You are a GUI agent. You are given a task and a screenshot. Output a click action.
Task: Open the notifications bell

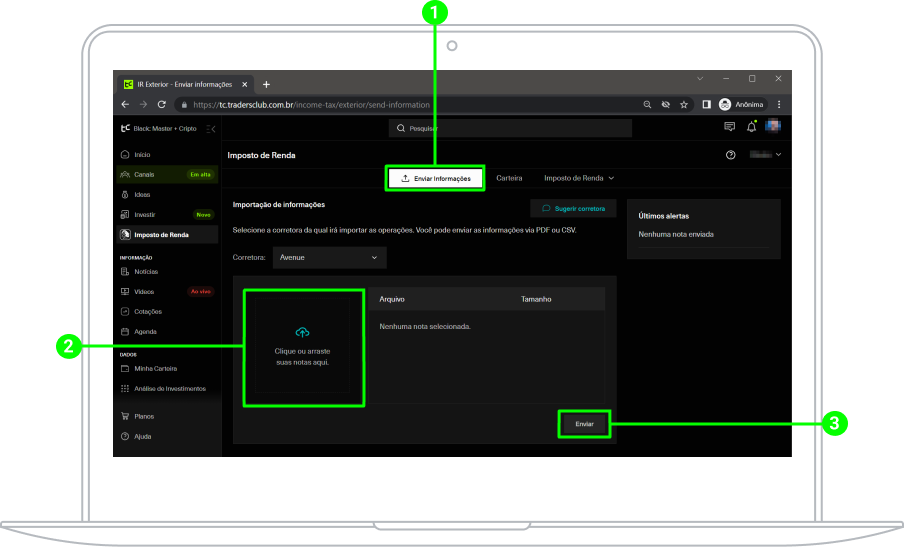[x=751, y=126]
